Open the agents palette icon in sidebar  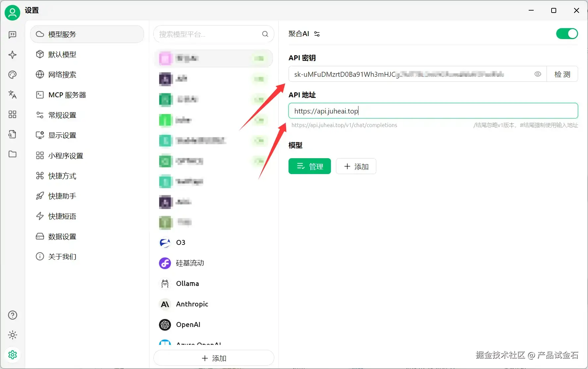(x=12, y=74)
